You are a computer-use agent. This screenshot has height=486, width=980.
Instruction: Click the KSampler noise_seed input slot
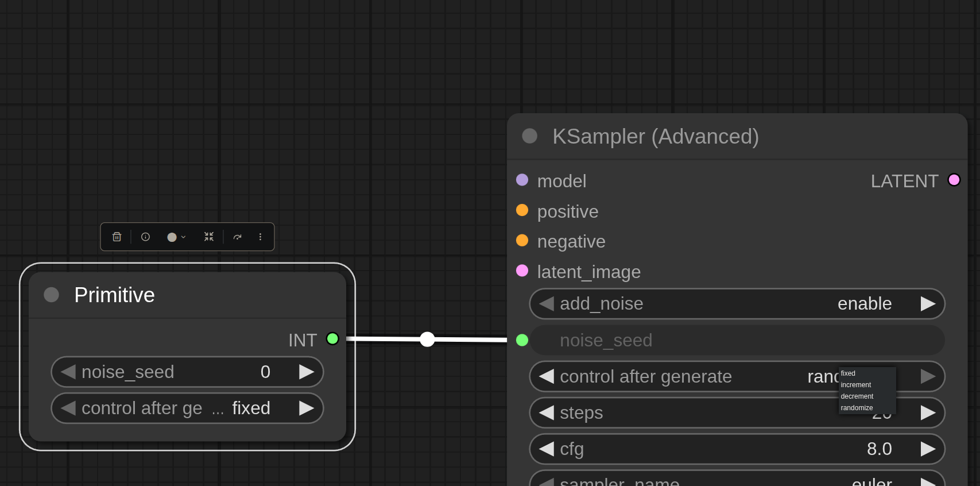click(522, 340)
